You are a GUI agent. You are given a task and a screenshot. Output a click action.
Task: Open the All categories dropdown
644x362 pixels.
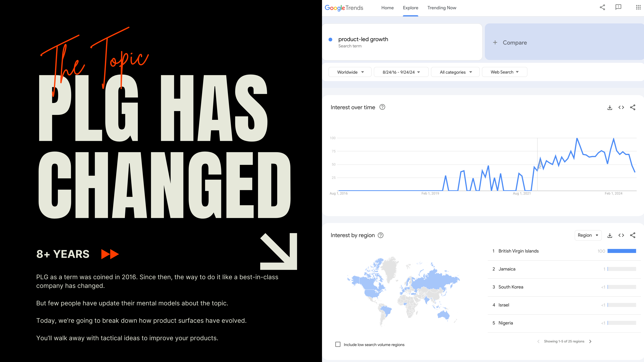pyautogui.click(x=455, y=72)
